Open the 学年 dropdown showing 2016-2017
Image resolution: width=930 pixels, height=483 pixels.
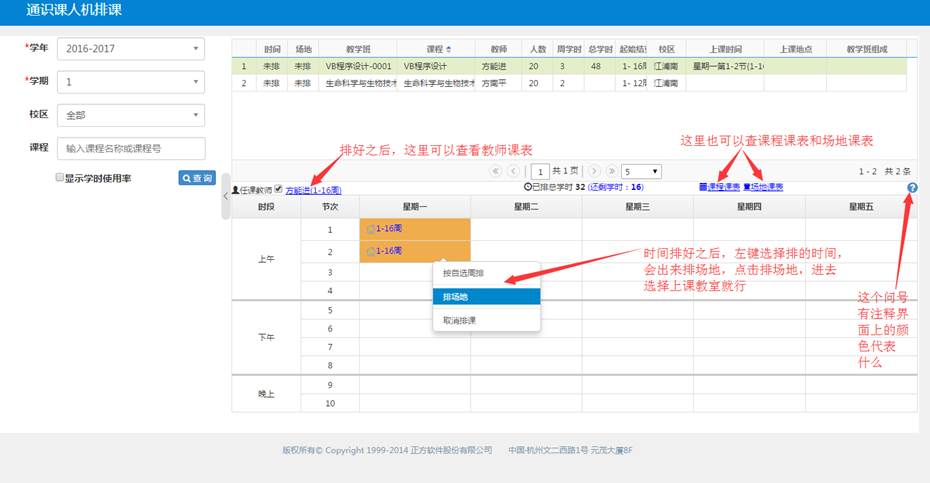click(x=130, y=49)
